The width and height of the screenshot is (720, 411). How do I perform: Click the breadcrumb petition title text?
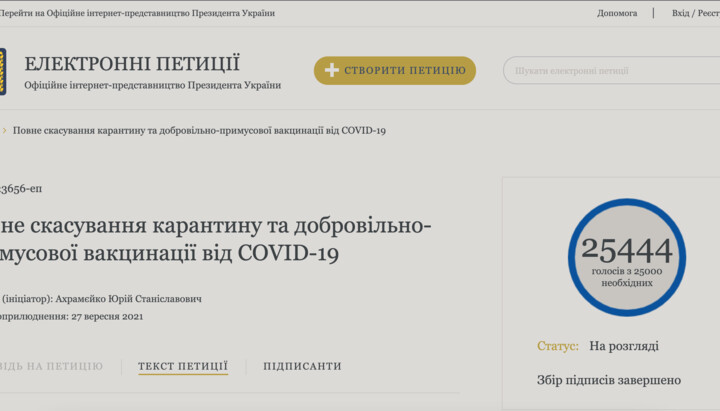click(x=199, y=130)
